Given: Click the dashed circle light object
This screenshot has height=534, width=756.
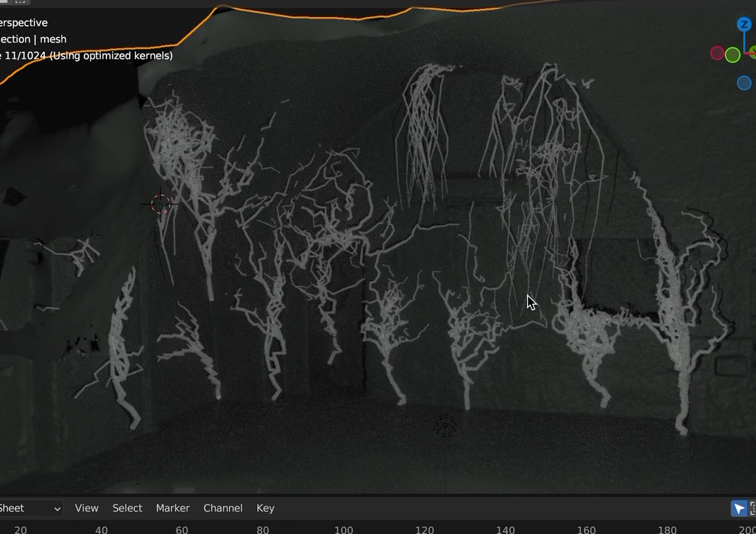Looking at the screenshot, I should click(x=445, y=426).
